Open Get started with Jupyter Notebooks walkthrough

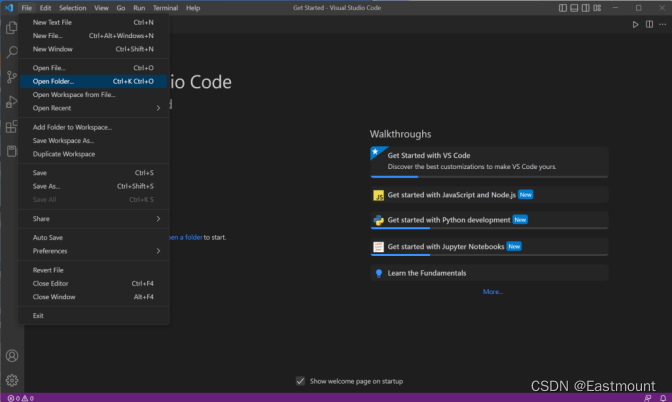[x=489, y=247]
